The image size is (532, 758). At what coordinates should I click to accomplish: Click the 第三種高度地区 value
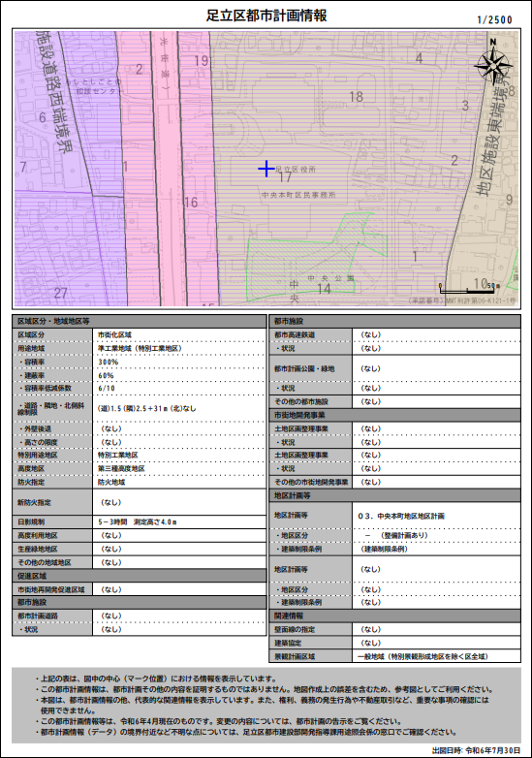pyautogui.click(x=121, y=468)
